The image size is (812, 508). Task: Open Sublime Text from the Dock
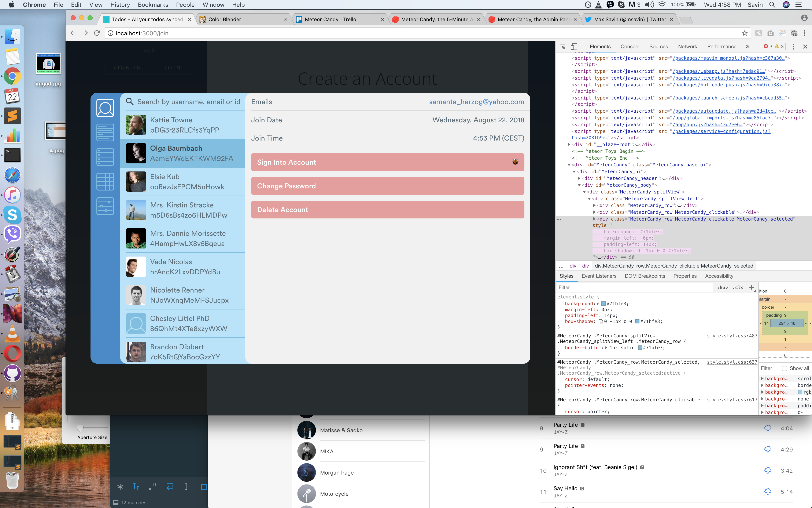(12, 116)
